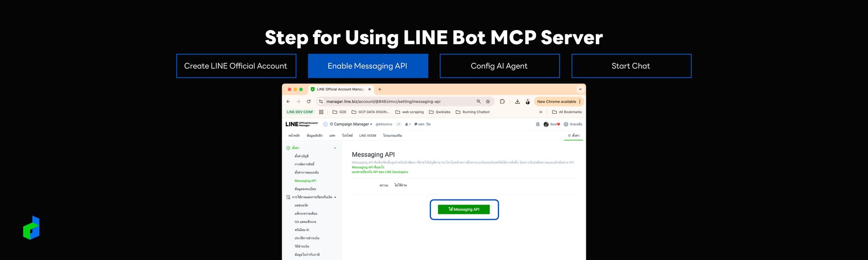The height and width of the screenshot is (260, 868).
Task: Switch to the โปรแกรมเสริม tab
Action: click(392, 135)
